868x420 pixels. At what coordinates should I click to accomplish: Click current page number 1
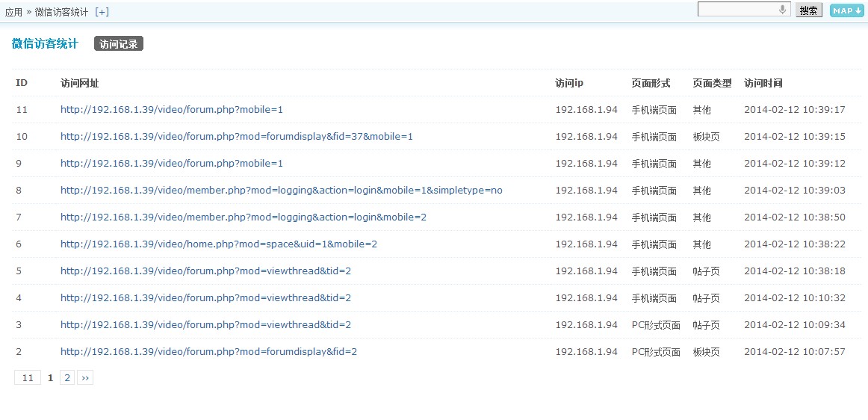50,378
